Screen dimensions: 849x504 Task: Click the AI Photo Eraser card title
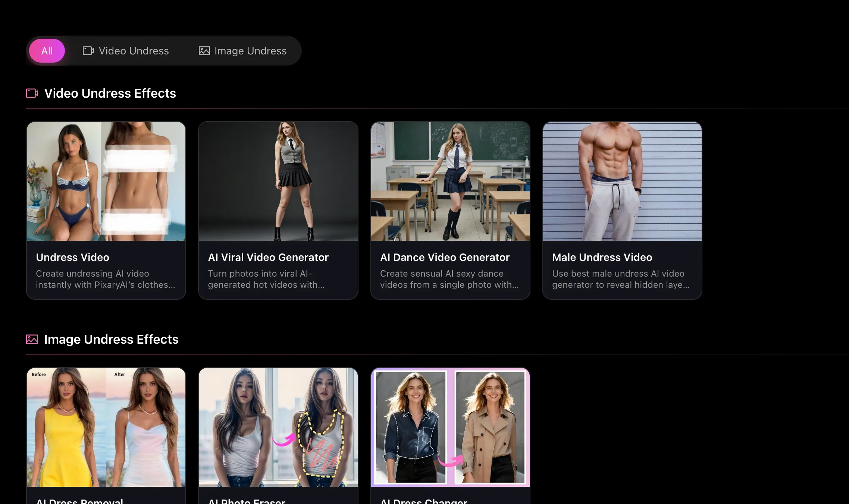247,501
